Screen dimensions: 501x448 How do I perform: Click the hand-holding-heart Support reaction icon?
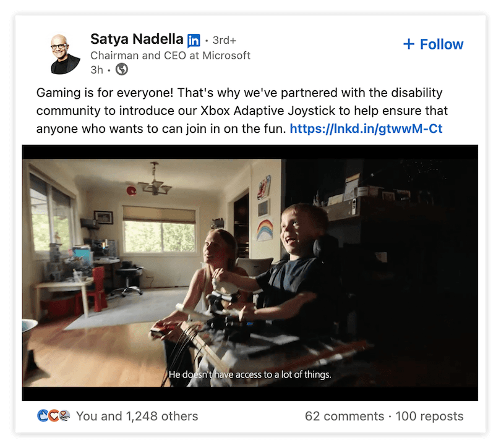pos(64,416)
